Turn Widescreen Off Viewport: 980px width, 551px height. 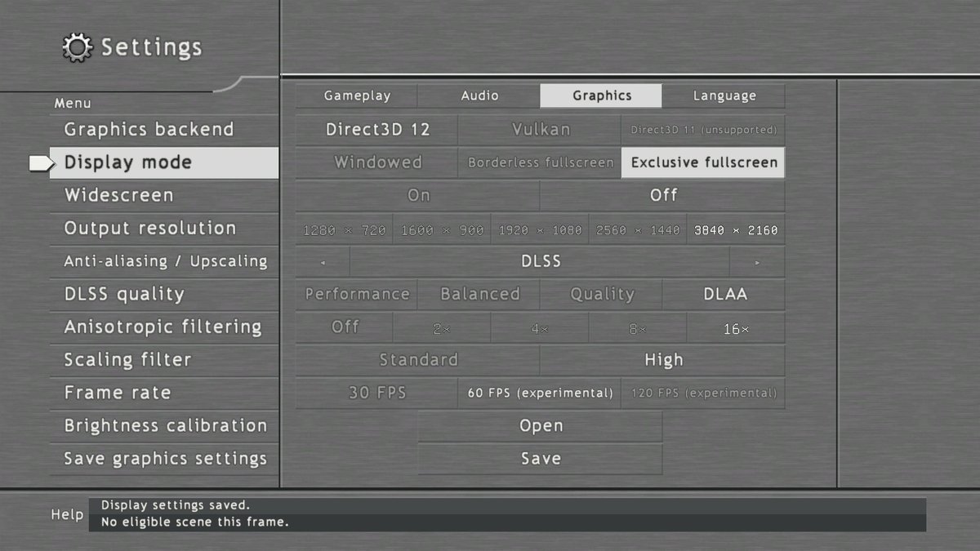click(x=663, y=196)
